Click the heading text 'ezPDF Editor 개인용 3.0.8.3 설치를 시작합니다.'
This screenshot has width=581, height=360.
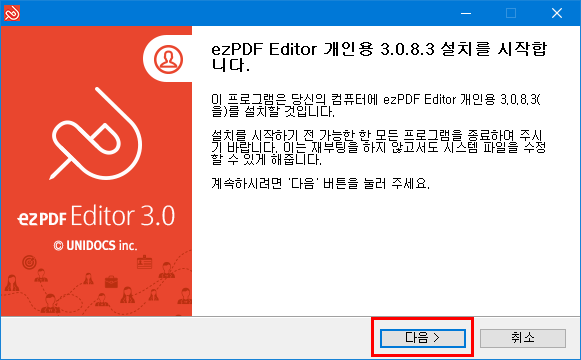[379, 57]
